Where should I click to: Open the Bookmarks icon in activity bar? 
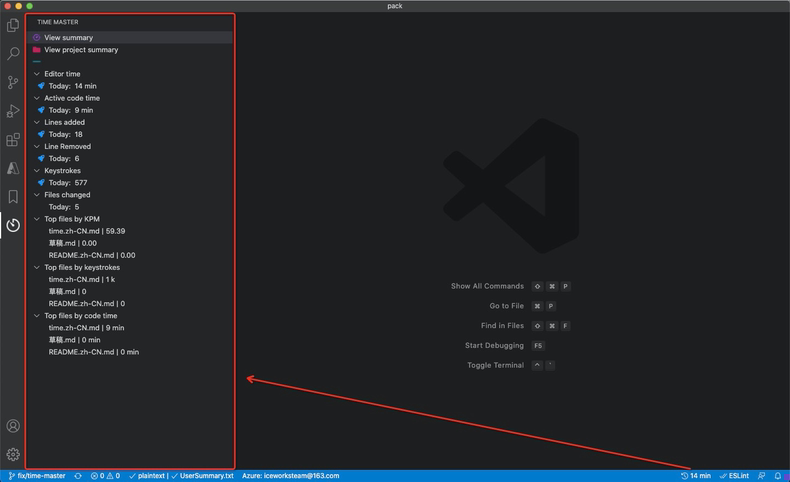pos(13,196)
